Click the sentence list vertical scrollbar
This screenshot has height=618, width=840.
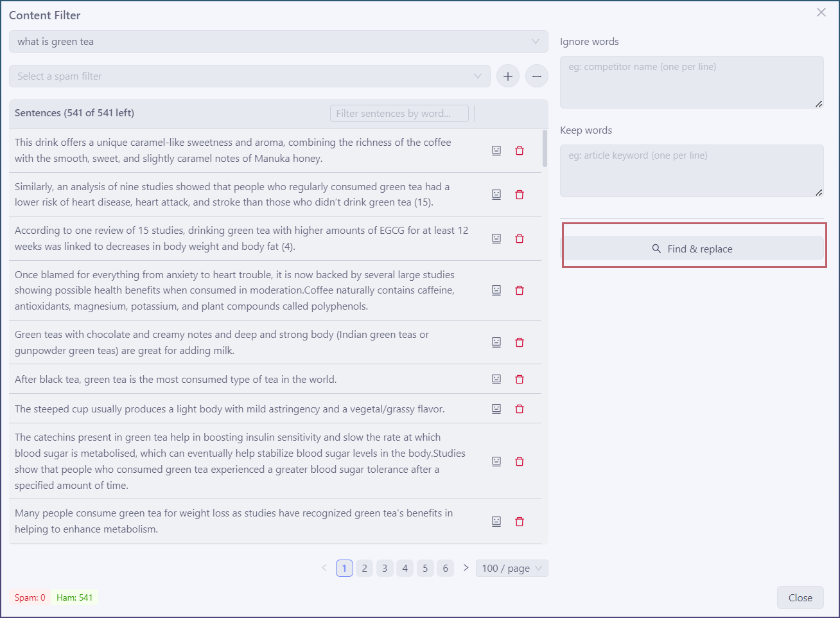pos(545,149)
